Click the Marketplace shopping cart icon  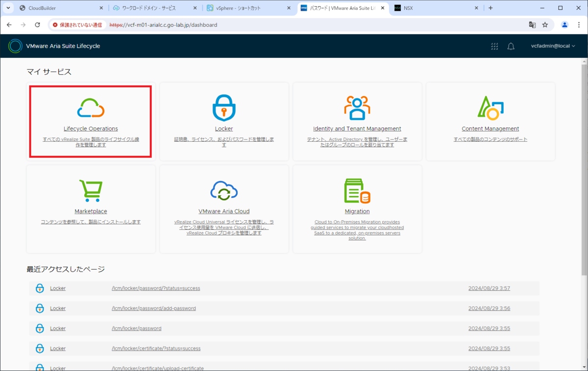[x=91, y=191]
